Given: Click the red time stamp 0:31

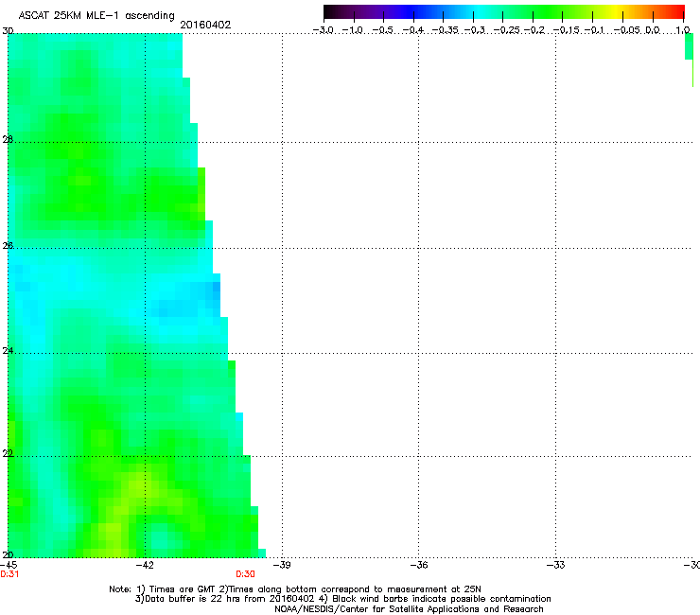Looking at the screenshot, I should 9,574.
